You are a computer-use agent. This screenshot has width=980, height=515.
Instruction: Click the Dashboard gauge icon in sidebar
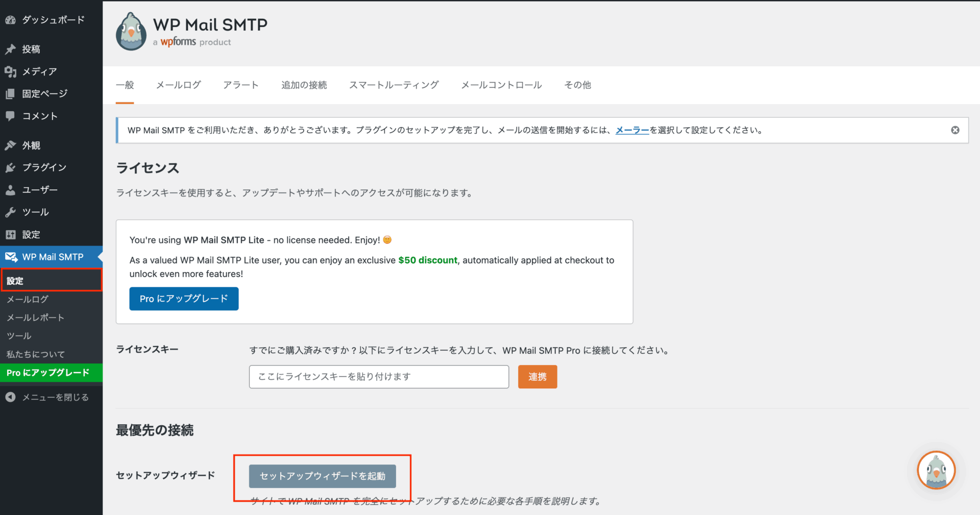[x=10, y=20]
